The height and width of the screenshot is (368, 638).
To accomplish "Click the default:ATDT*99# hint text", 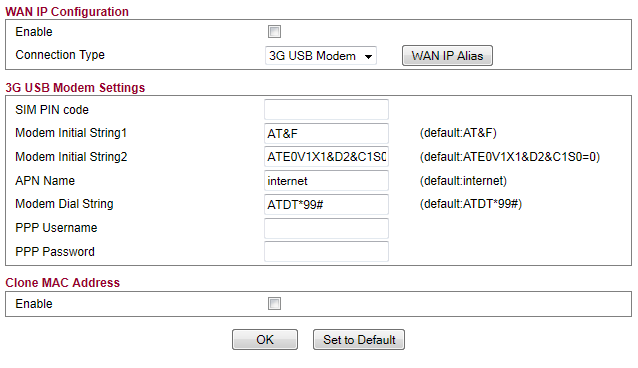I will click(x=471, y=204).
